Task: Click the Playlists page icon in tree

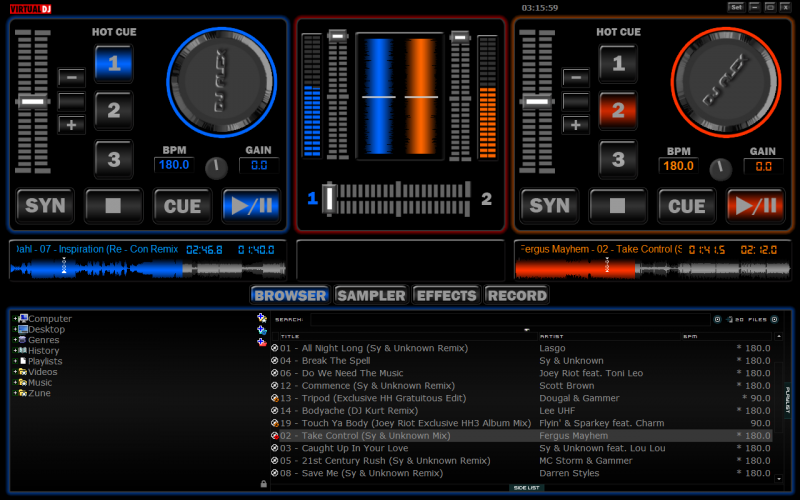Action: (x=23, y=361)
